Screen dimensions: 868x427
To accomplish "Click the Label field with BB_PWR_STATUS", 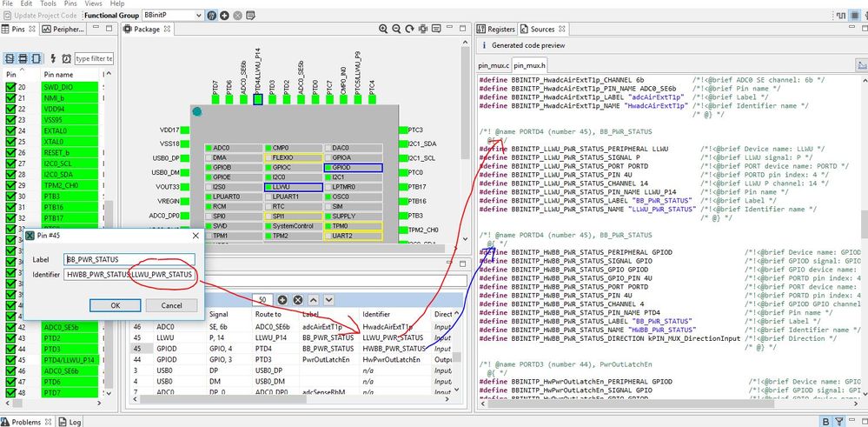I will 129,259.
